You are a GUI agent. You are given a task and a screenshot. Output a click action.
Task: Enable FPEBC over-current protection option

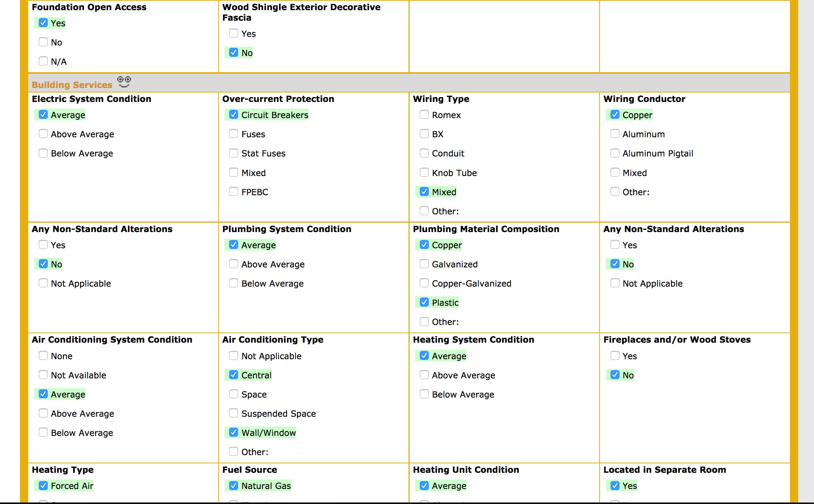pyautogui.click(x=233, y=191)
